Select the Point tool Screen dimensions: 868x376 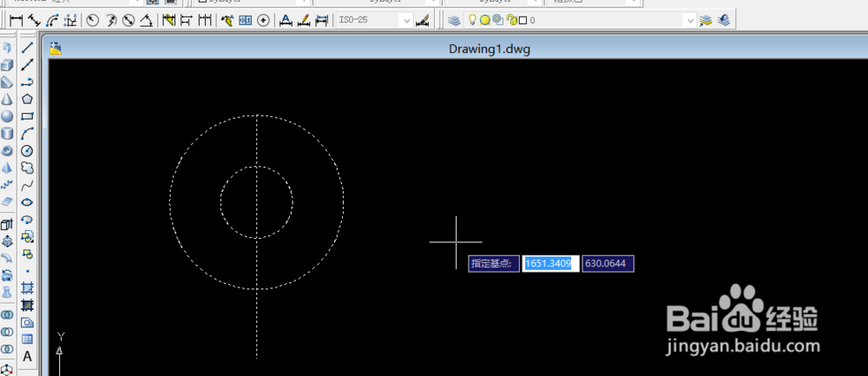pyautogui.click(x=27, y=271)
